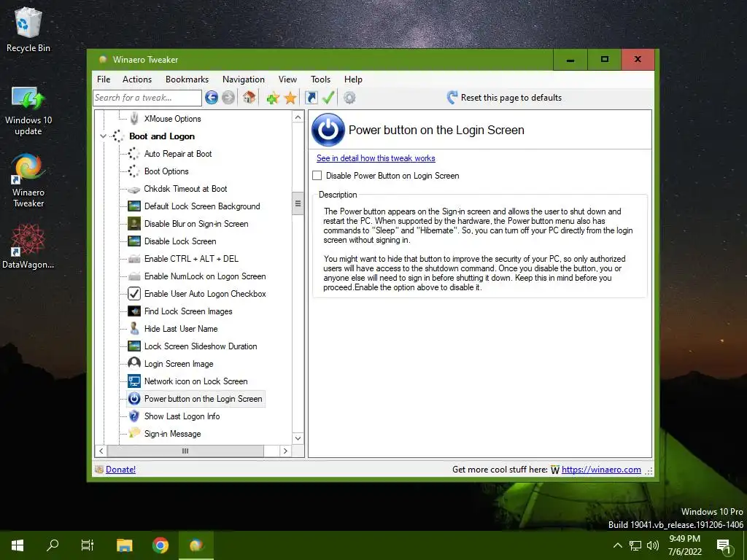
Task: Add bookmark with green plus star icon
Action: 273,98
